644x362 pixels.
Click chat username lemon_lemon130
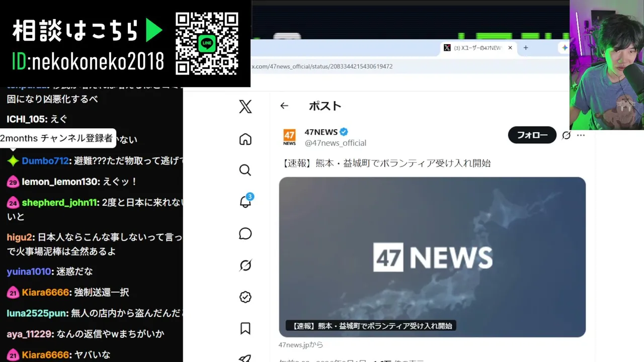pyautogui.click(x=60, y=182)
